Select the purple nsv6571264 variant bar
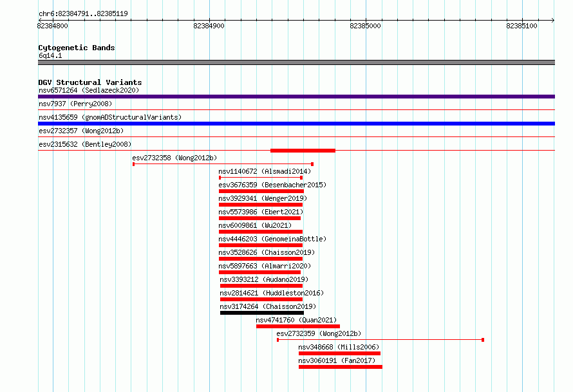573x392 pixels. (296, 97)
